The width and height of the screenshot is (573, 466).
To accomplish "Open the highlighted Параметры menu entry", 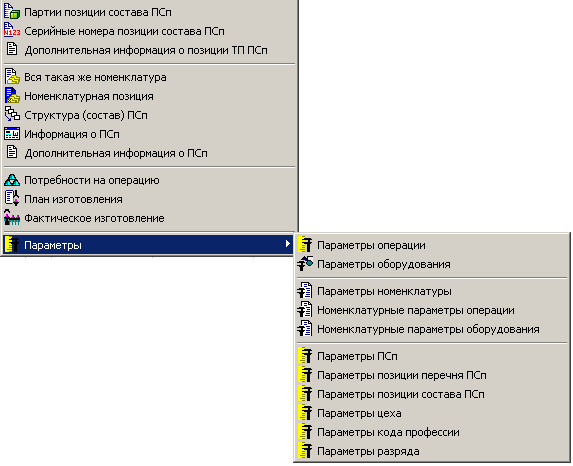I will [148, 245].
